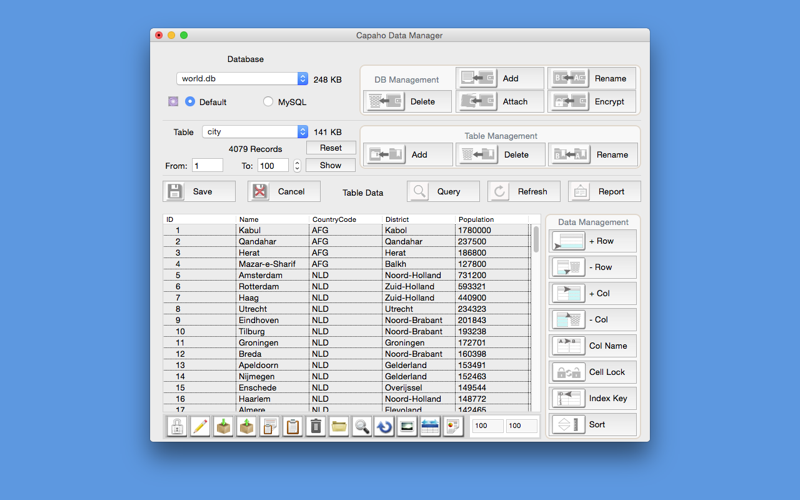Click the yellow folder icon in bottom toolbar
The width and height of the screenshot is (800, 500).
pos(339,426)
